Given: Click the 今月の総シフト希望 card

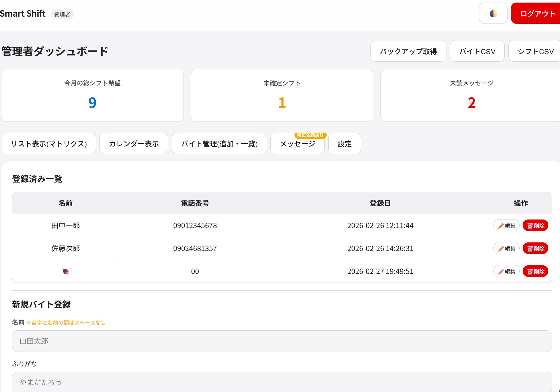Looking at the screenshot, I should 92,95.
